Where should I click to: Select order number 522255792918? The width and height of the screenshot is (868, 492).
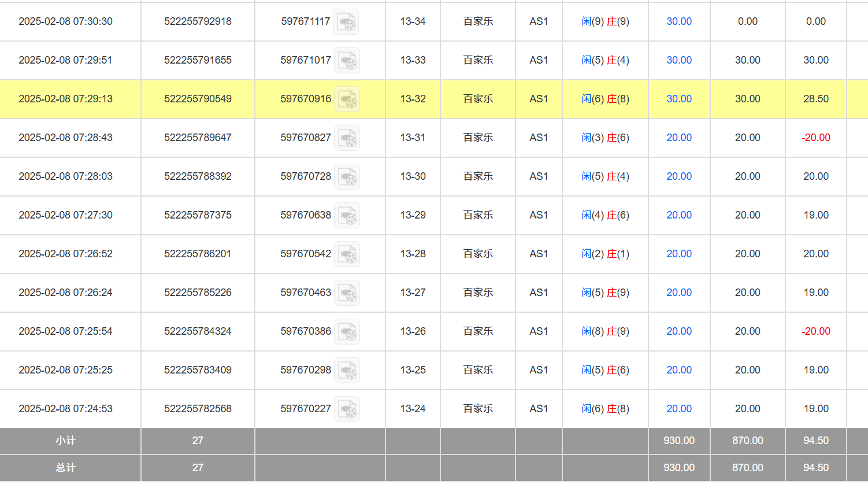point(198,21)
